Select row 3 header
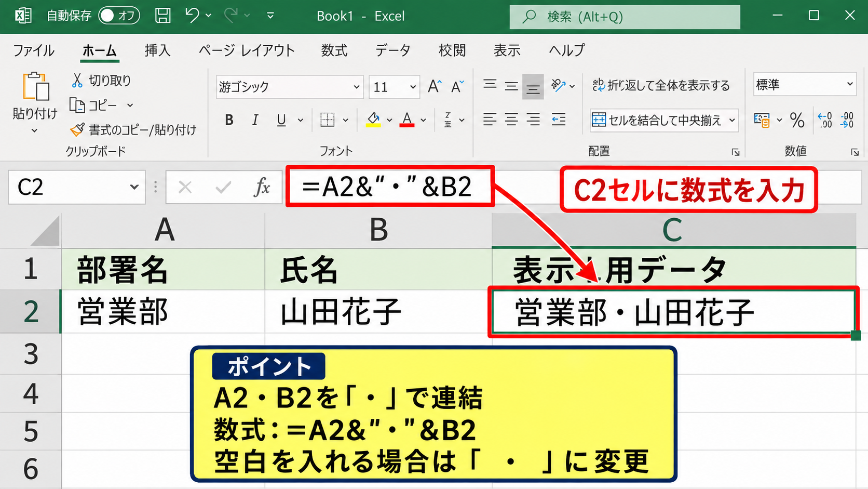The width and height of the screenshot is (868, 489). [x=31, y=354]
